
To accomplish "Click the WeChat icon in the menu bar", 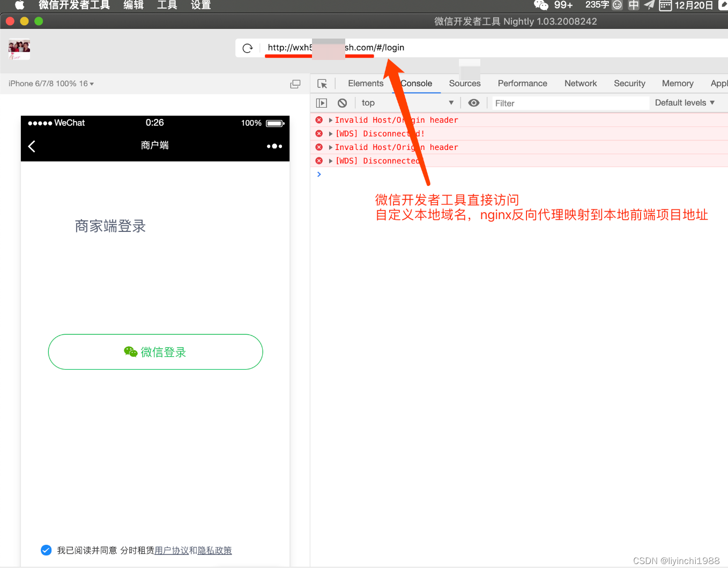I will [x=541, y=5].
